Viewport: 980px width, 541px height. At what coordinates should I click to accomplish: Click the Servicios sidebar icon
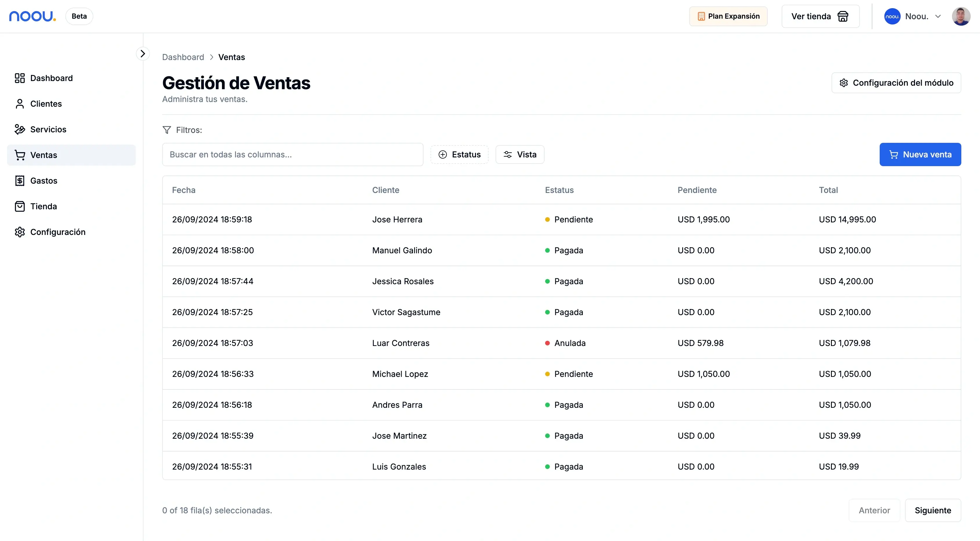[x=19, y=129]
